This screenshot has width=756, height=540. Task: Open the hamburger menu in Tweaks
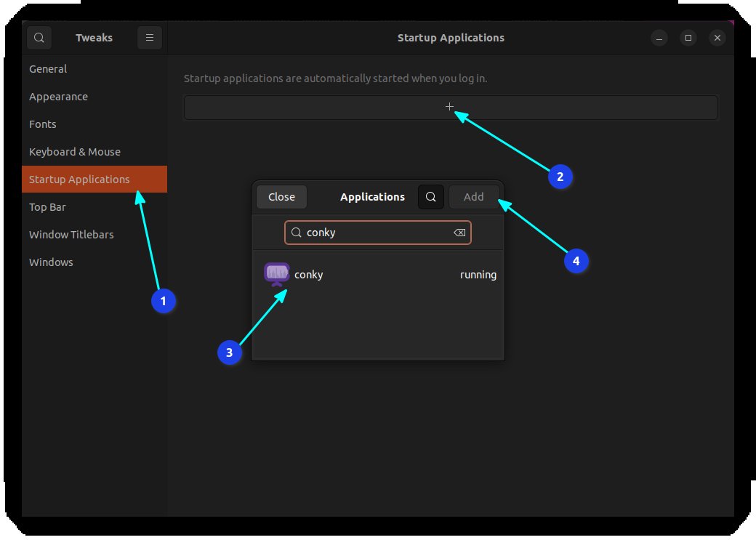click(x=150, y=37)
